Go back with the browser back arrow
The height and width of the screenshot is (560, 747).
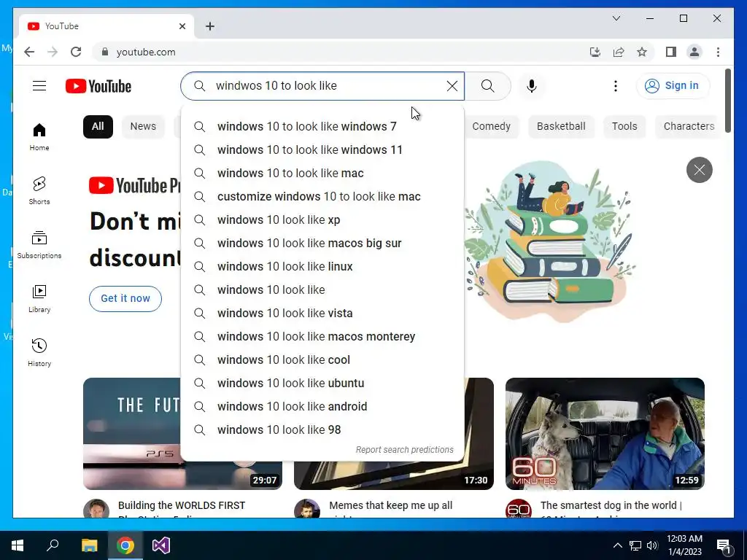pos(29,52)
